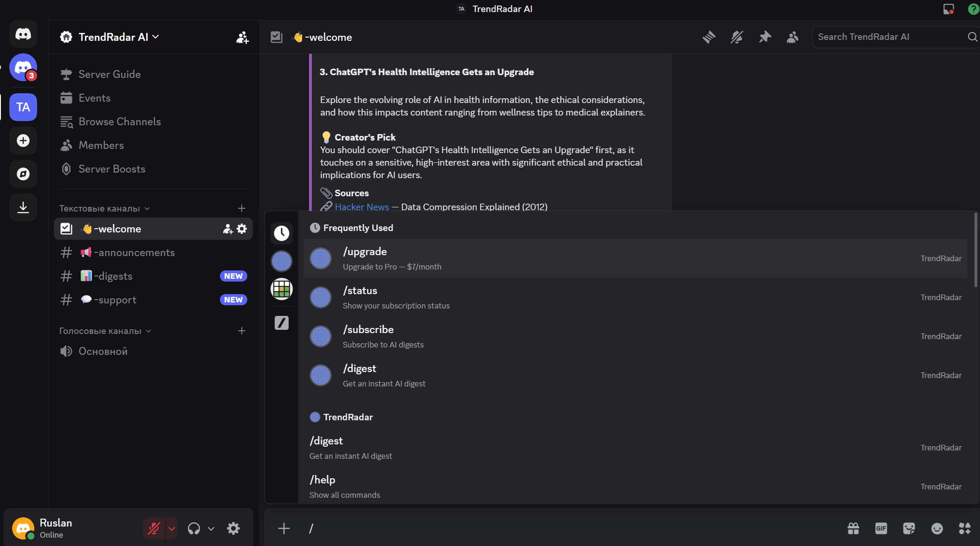Click the Hacker News source link
980x546 pixels.
point(362,207)
